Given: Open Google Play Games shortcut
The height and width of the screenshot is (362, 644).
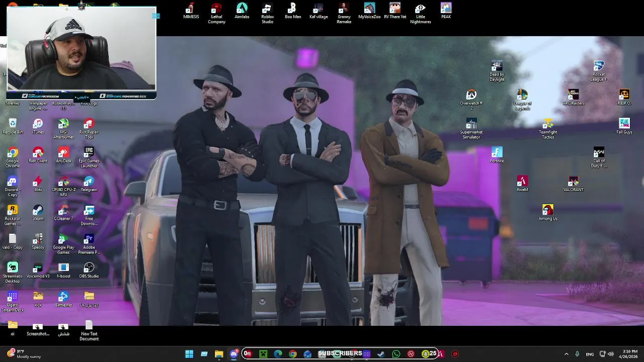Looking at the screenshot, I should [63, 243].
